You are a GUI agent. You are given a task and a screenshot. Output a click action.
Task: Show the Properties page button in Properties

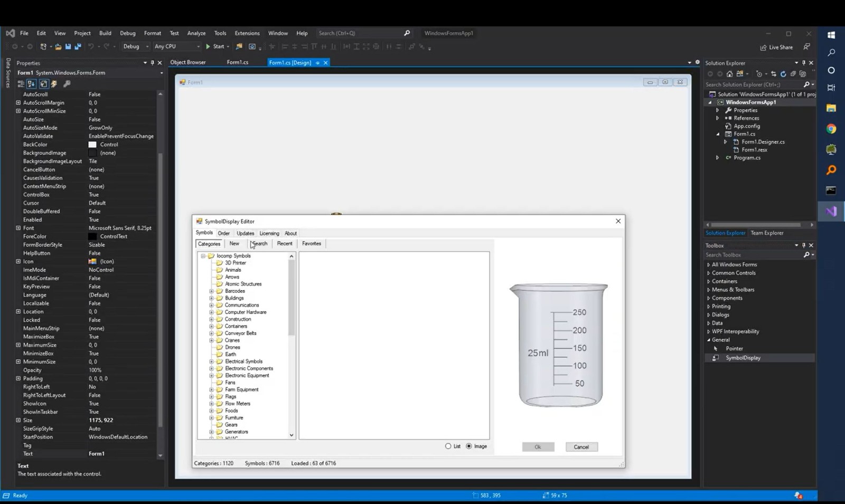(44, 84)
